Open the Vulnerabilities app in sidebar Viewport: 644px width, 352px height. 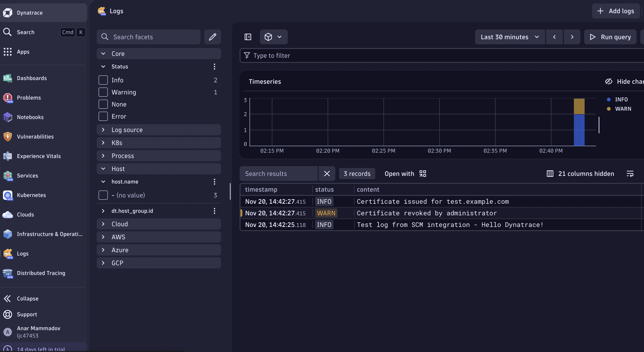point(35,136)
